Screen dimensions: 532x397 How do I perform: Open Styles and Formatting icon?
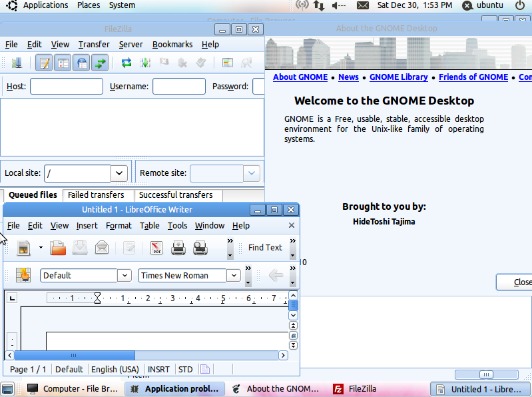pyautogui.click(x=23, y=275)
